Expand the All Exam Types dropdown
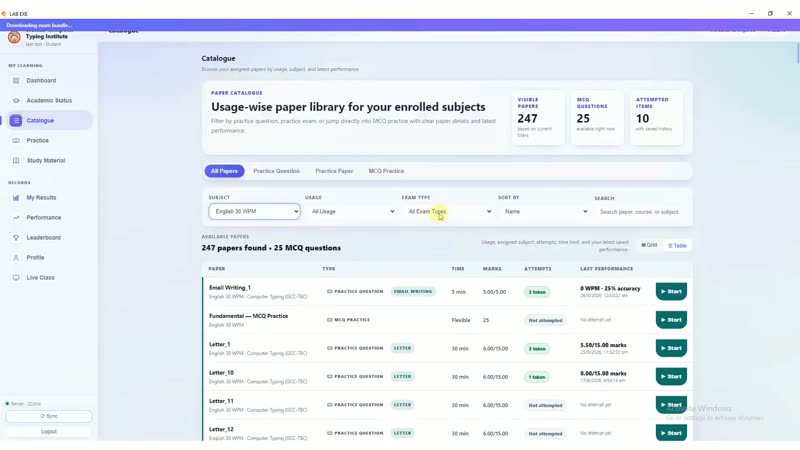The image size is (800, 450). point(448,211)
